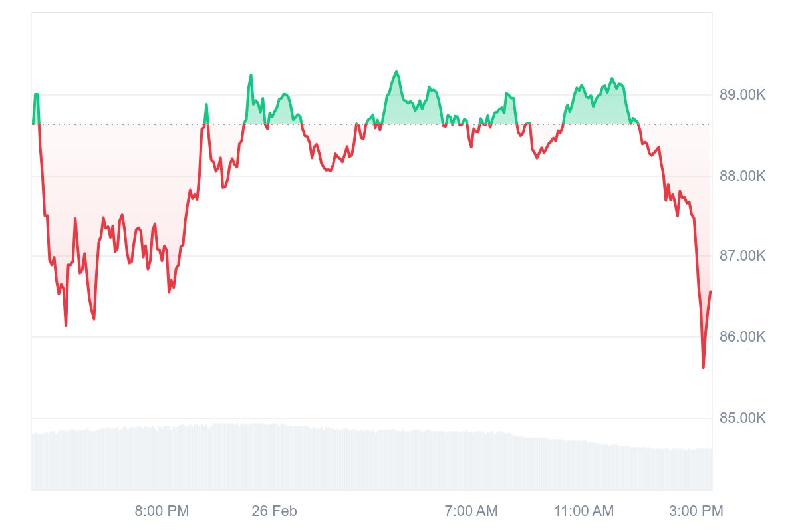Click the 87.00K horizontal gridline

tap(399, 257)
